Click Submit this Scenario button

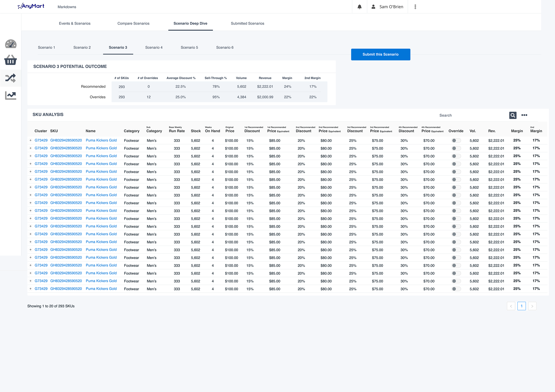coord(380,54)
